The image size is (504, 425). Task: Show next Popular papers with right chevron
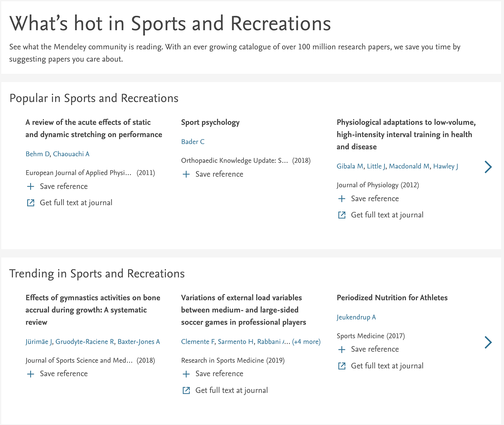coord(488,167)
